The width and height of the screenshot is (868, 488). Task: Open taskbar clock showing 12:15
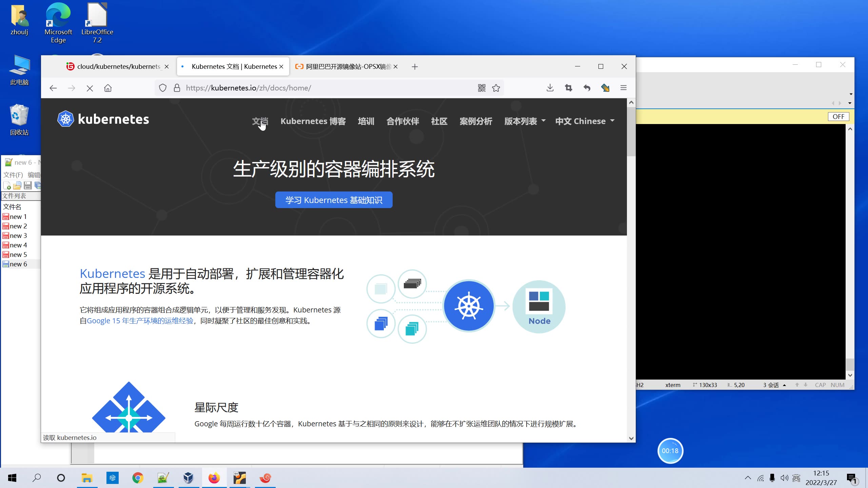pos(821,478)
